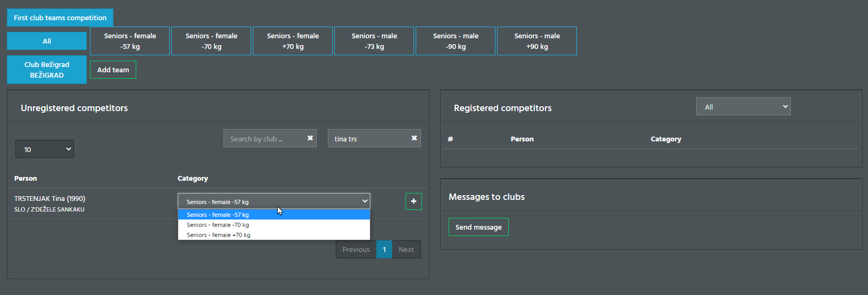Select the Seniors - female -70 kg category tab
Viewport: 868px width, 295px height.
coord(211,41)
